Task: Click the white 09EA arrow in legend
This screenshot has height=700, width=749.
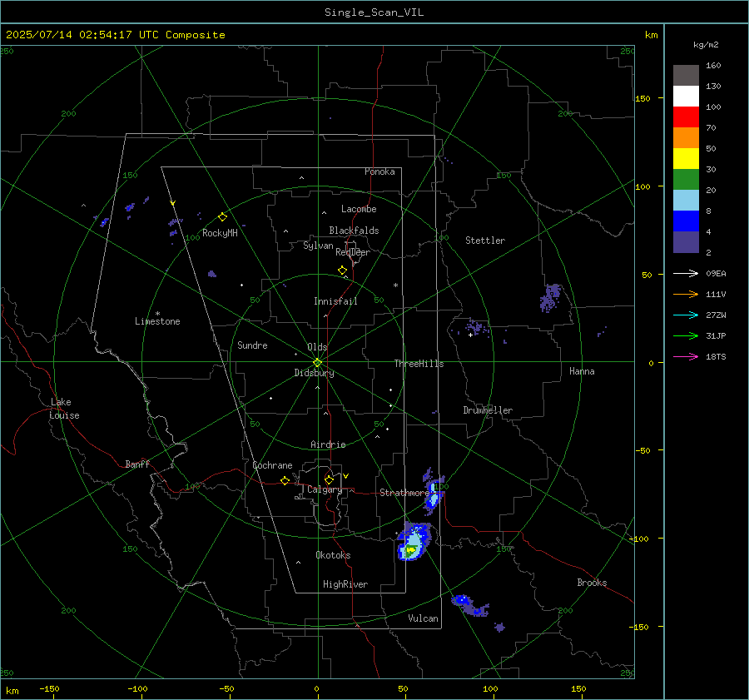Action: 686,273
